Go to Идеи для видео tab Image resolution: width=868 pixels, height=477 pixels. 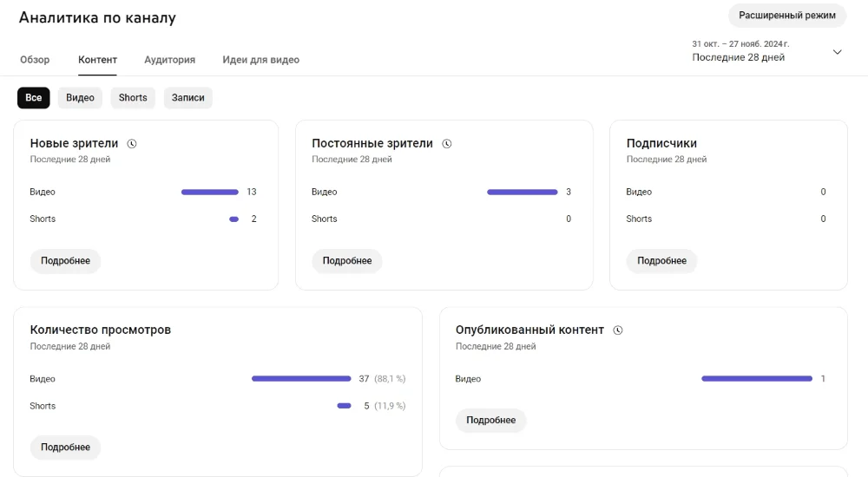tap(260, 60)
